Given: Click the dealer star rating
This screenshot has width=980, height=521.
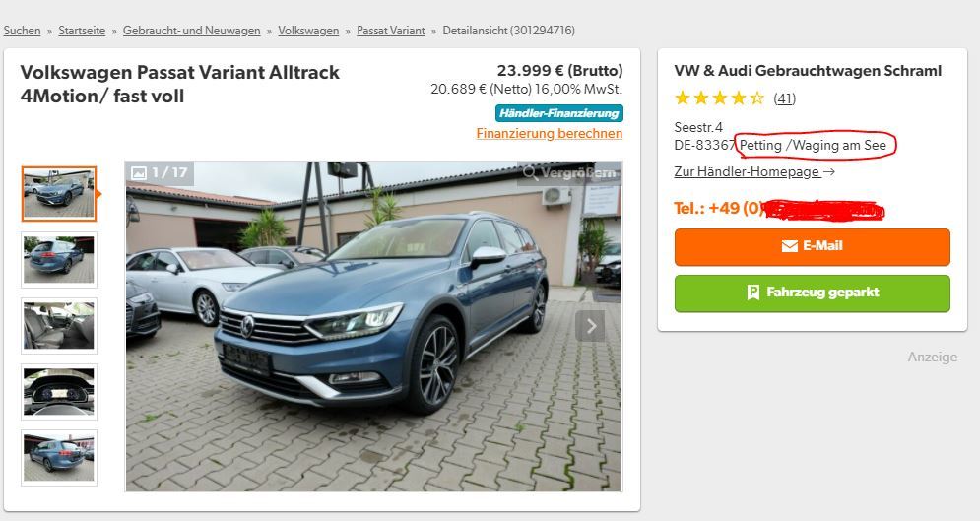Looking at the screenshot, I should pos(719,98).
